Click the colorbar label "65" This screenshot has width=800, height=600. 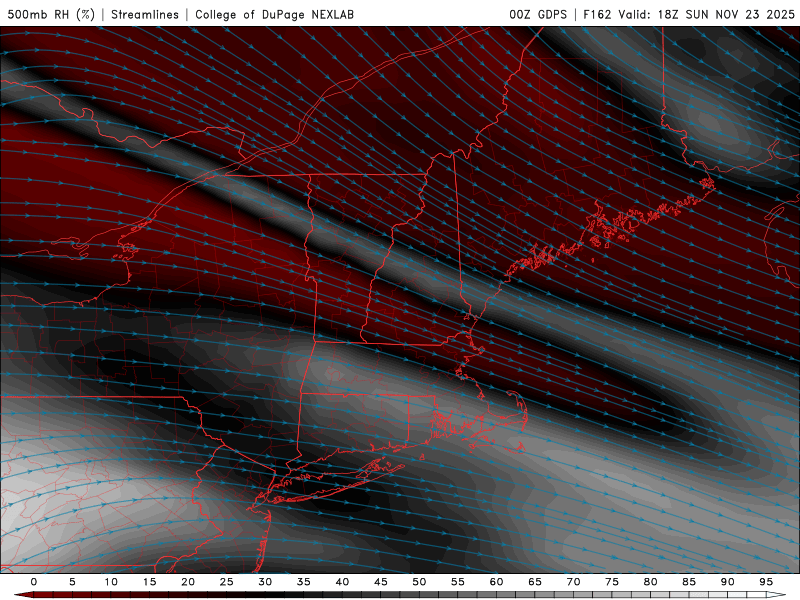tap(535, 582)
